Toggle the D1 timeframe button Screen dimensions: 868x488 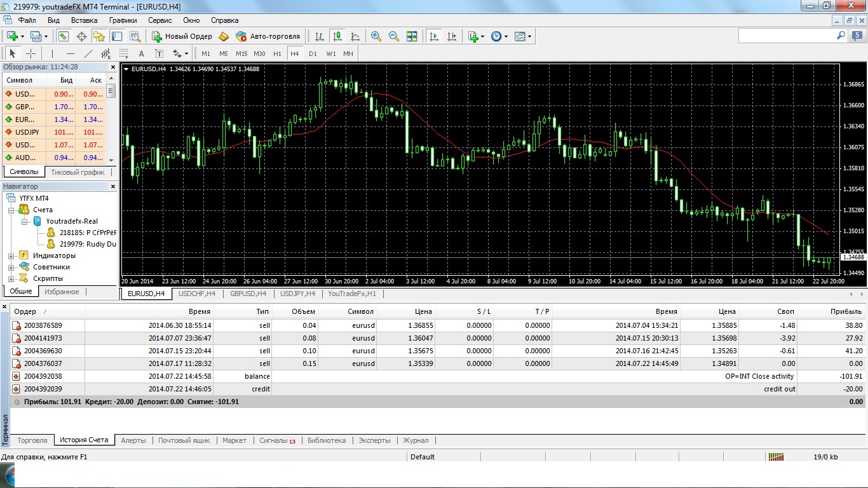pyautogui.click(x=313, y=53)
